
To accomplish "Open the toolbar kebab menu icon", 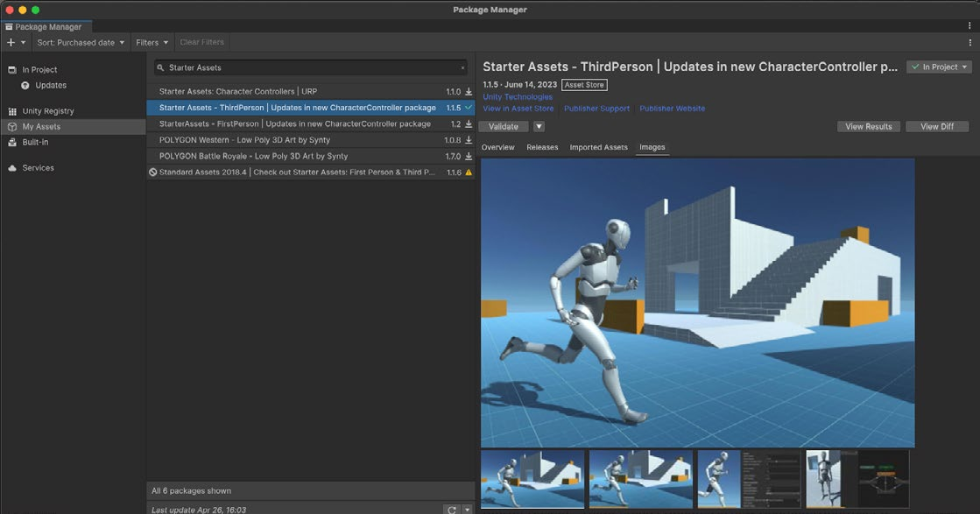I will click(970, 43).
